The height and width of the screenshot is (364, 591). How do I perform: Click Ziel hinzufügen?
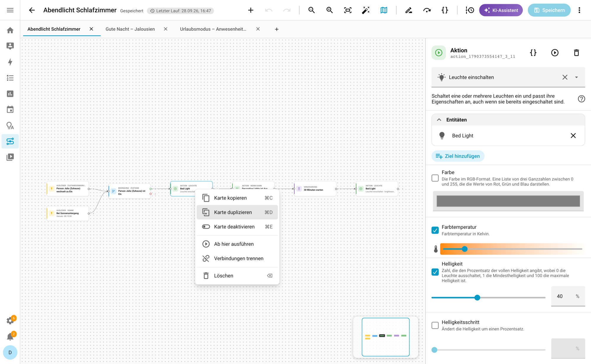(x=458, y=156)
